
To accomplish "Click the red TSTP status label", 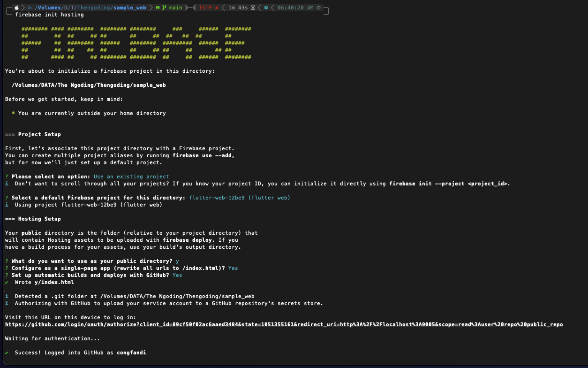I will pyautogui.click(x=205, y=8).
